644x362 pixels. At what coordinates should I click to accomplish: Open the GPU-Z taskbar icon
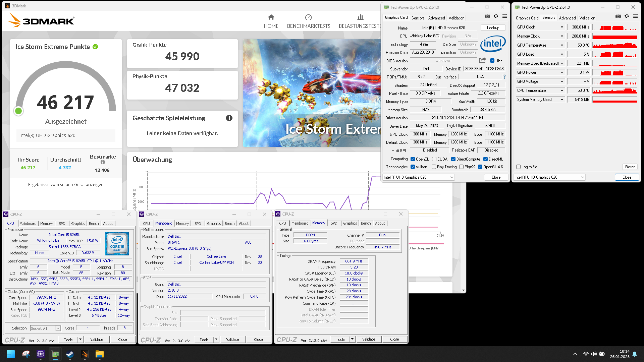click(x=55, y=354)
